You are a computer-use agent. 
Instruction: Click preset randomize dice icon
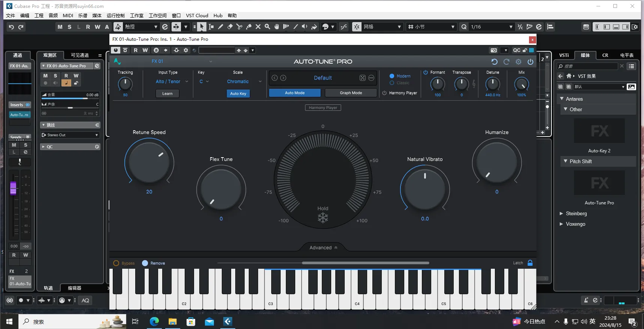(x=363, y=78)
